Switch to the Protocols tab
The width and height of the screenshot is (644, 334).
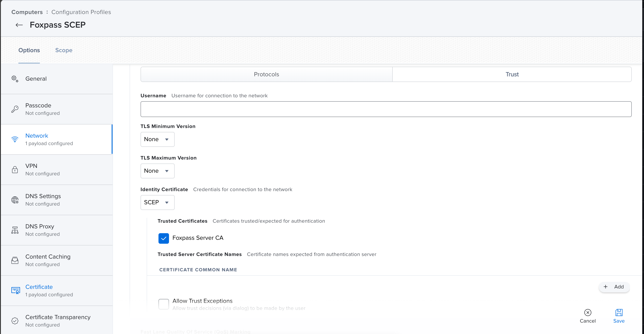click(266, 74)
